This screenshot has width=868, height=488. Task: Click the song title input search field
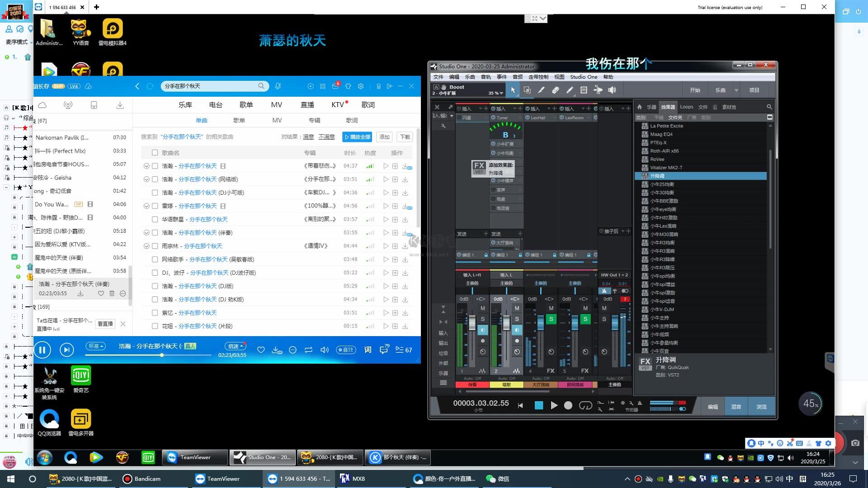pyautogui.click(x=208, y=85)
